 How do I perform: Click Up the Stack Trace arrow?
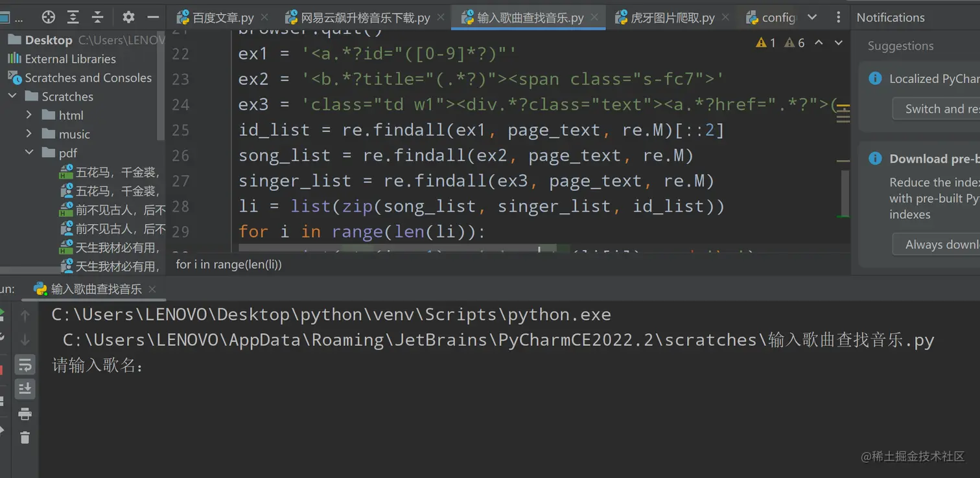pos(25,315)
